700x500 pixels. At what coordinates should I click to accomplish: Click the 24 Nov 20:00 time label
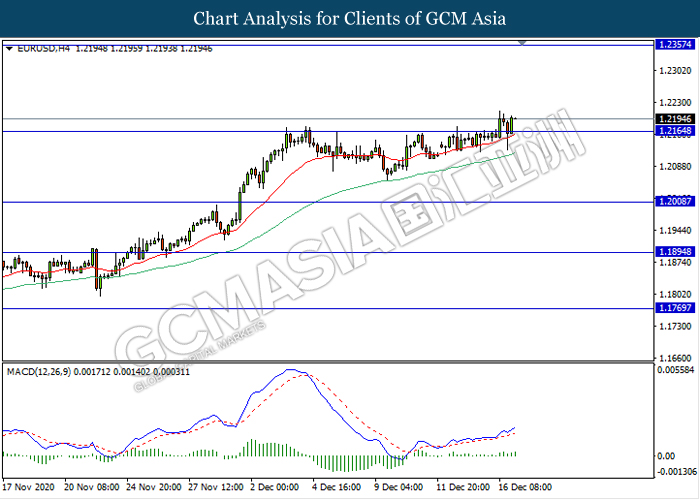154,487
